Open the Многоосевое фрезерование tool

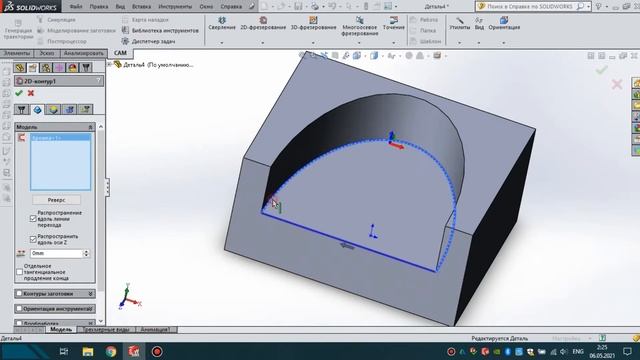click(x=359, y=27)
